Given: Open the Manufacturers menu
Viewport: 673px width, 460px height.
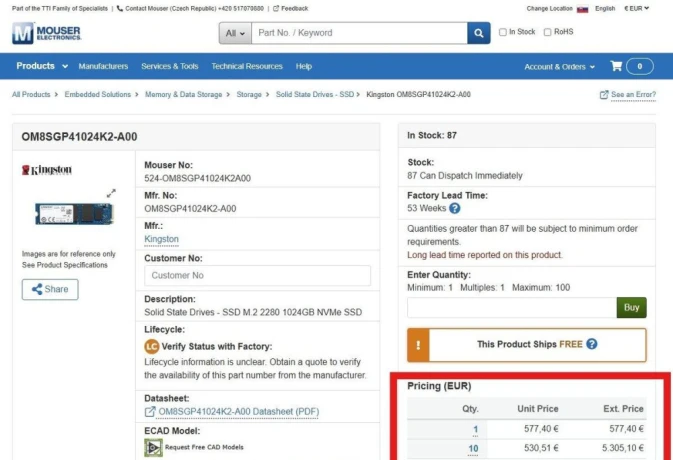Looking at the screenshot, I should coord(103,66).
